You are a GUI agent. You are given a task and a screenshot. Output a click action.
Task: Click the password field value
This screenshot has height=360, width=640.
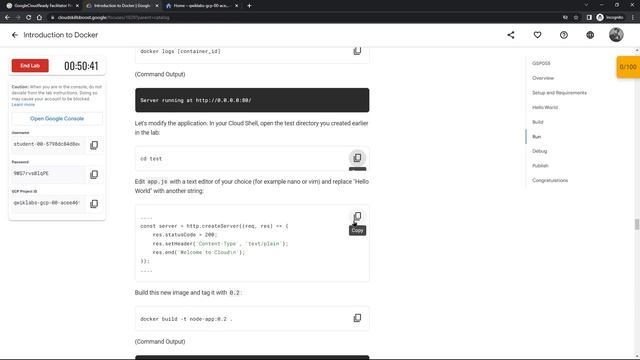pyautogui.click(x=47, y=173)
